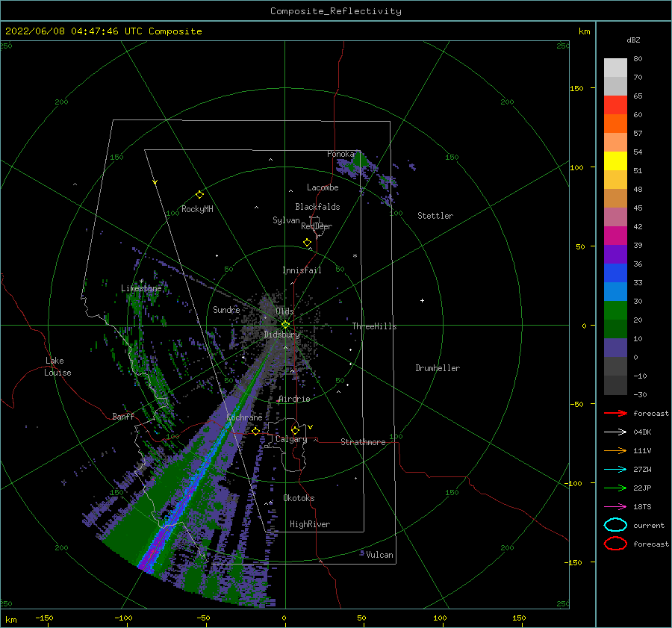The height and width of the screenshot is (628, 672).
Task: Pick the 60 dBZ orange swatch
Action: point(615,123)
